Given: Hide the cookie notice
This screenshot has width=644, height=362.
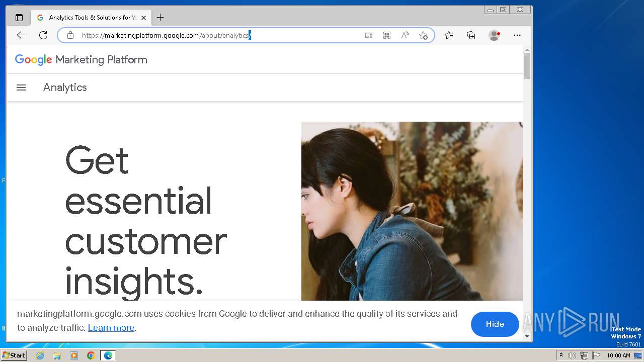Looking at the screenshot, I should (x=495, y=324).
